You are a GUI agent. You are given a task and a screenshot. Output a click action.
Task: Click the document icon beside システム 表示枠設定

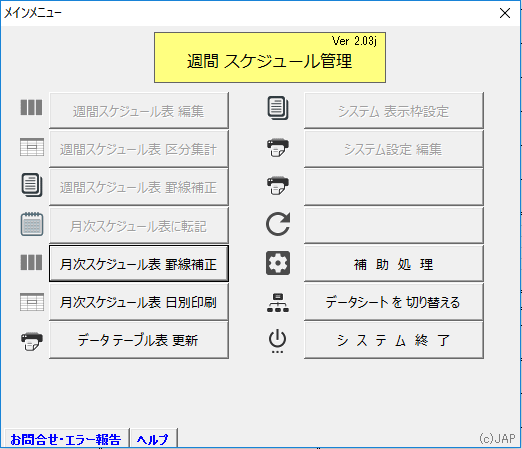point(278,108)
